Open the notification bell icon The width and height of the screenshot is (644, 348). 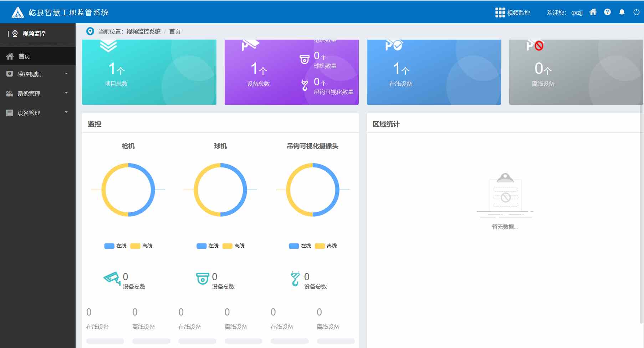tap(622, 12)
